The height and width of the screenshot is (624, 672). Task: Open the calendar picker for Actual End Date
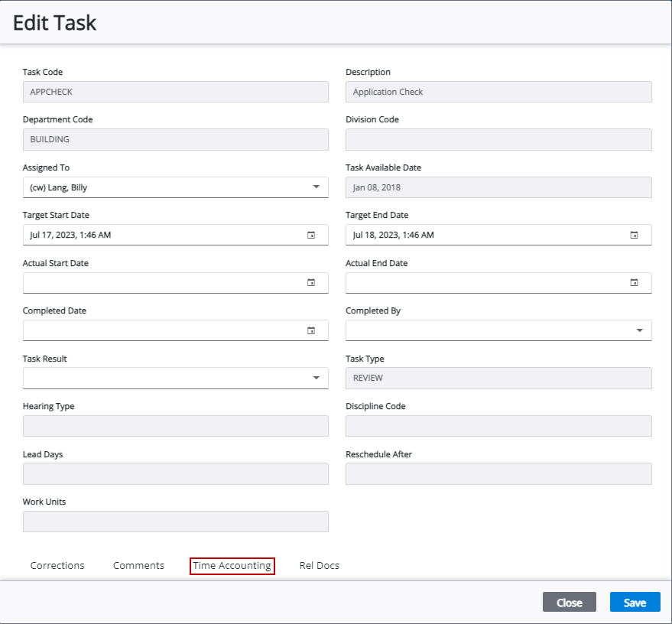pos(634,282)
